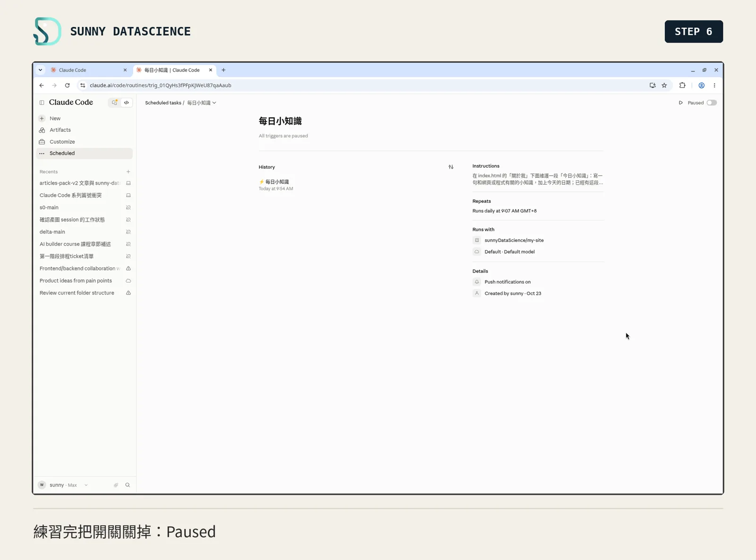Click the install app icon in address bar
756x560 pixels.
[653, 86]
